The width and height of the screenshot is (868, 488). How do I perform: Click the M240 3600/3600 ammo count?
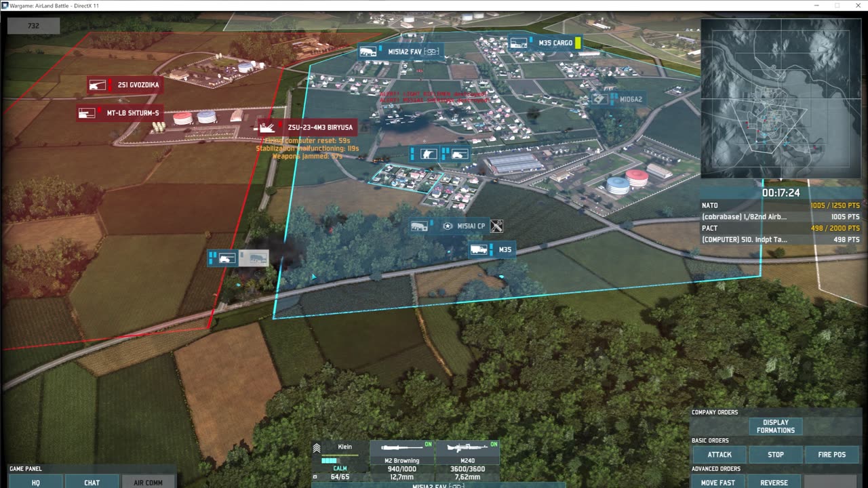click(467, 468)
